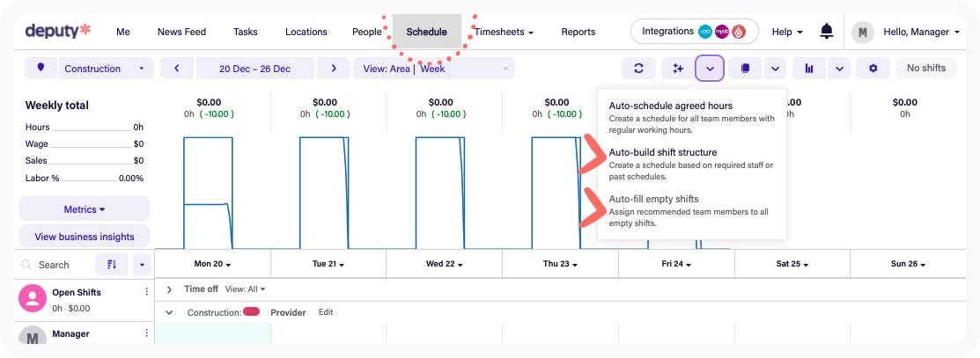Switch to the Timesheets tab
Screen dimensions: 980x358
point(504,33)
